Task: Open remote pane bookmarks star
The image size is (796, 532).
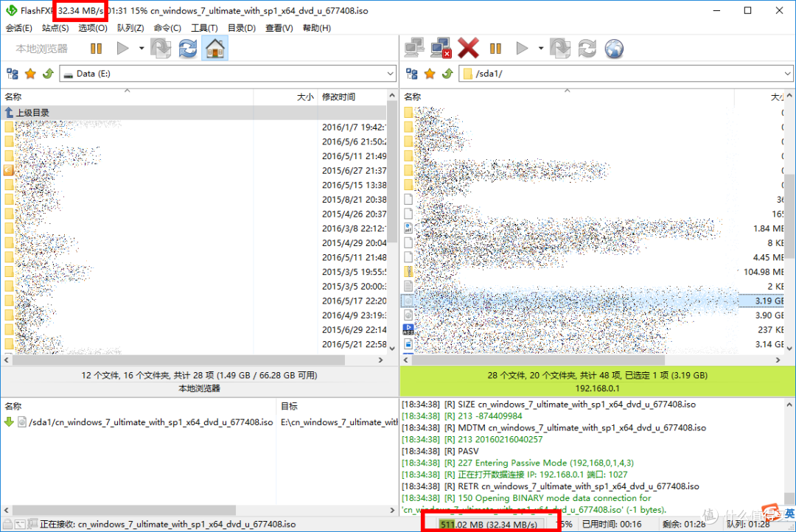Action: tap(430, 74)
